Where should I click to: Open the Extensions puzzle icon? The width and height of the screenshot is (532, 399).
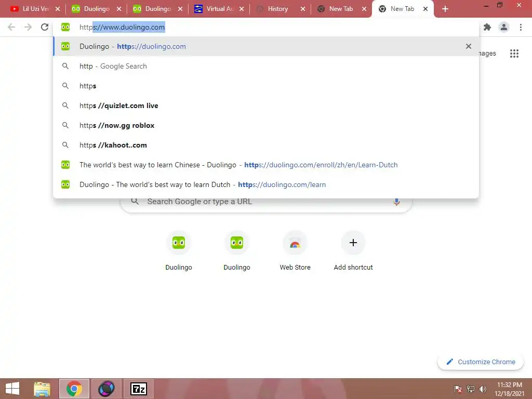[487, 27]
